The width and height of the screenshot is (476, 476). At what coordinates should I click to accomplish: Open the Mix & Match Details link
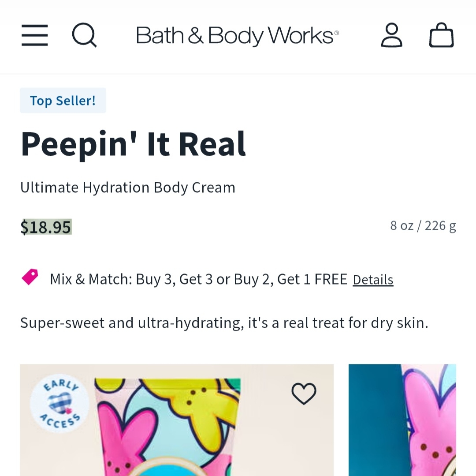(x=373, y=280)
